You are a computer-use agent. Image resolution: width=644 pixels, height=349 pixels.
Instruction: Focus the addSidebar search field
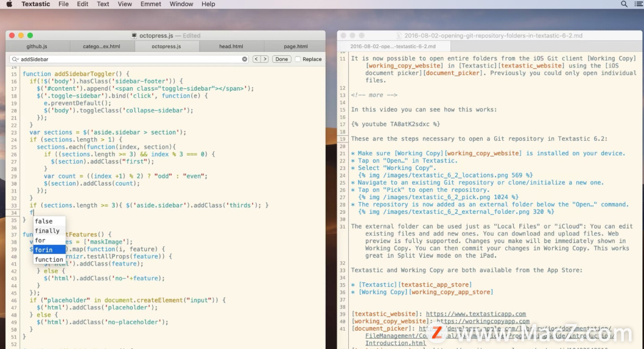[130, 59]
